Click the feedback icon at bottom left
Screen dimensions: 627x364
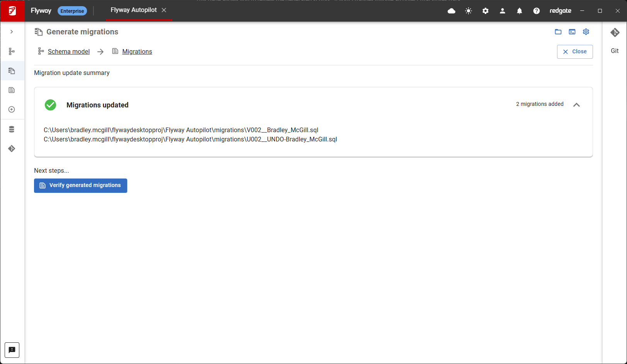pyautogui.click(x=12, y=350)
